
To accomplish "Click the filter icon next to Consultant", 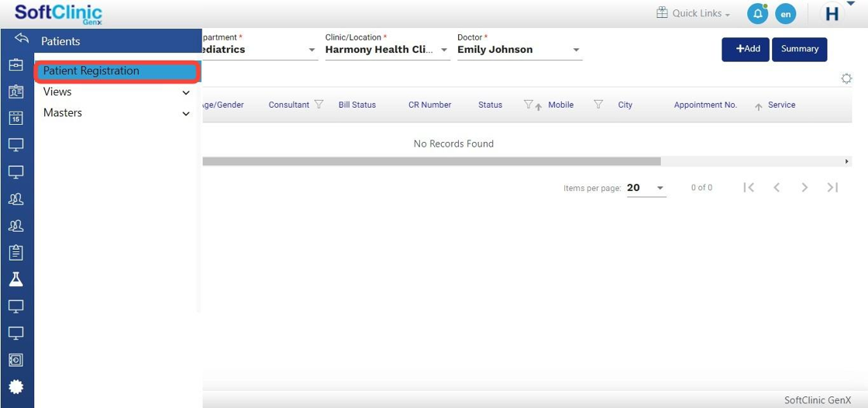I will pos(319,104).
